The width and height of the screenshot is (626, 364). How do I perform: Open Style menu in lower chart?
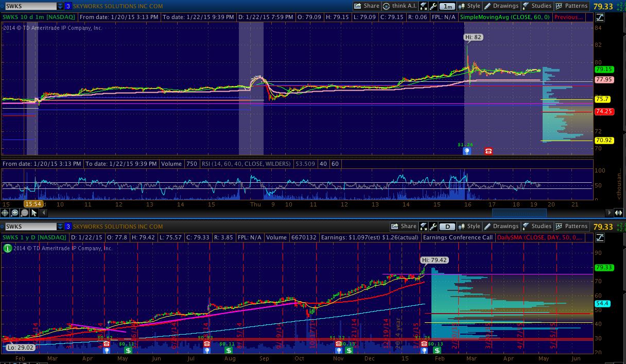click(469, 226)
